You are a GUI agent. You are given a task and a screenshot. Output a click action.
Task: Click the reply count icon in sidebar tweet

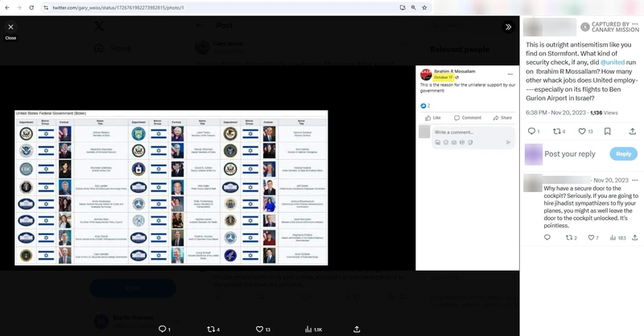[534, 131]
